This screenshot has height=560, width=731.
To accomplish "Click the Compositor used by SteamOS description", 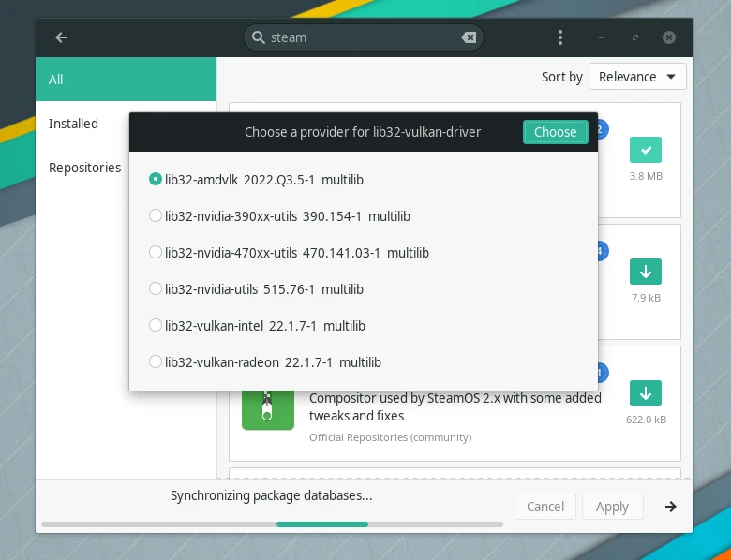I will (455, 406).
